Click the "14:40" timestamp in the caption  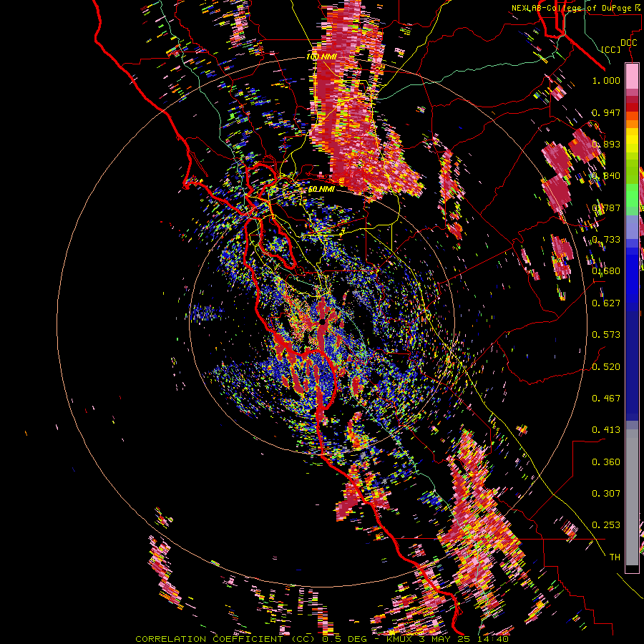click(x=494, y=639)
